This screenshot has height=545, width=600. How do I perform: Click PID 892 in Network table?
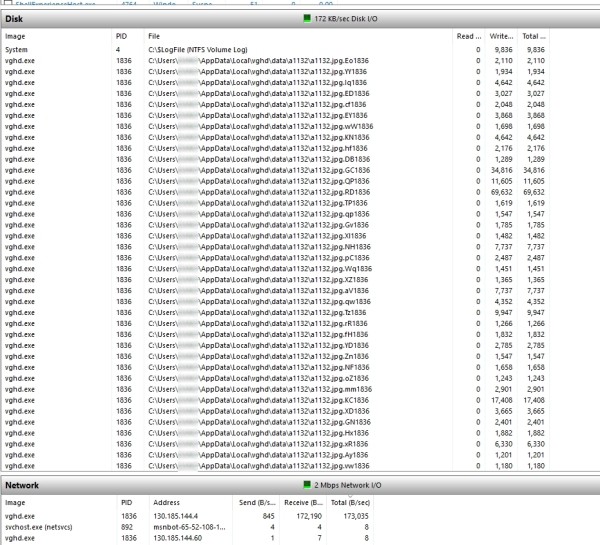click(x=127, y=527)
